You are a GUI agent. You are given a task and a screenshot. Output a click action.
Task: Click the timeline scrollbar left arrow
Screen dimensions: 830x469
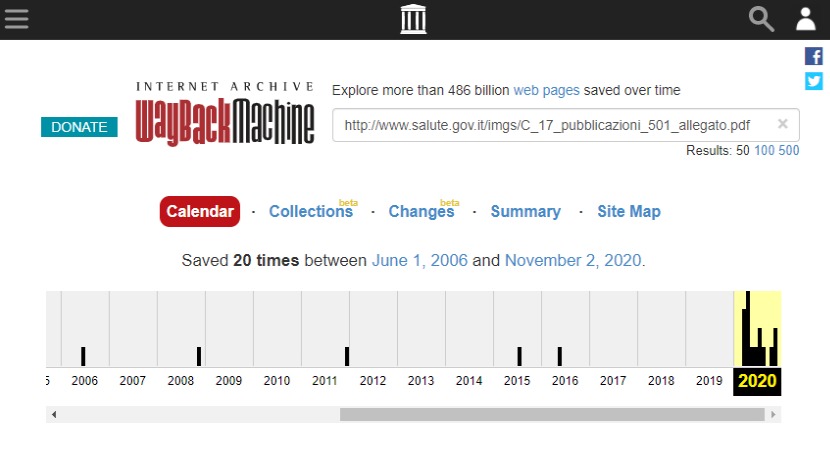point(54,414)
